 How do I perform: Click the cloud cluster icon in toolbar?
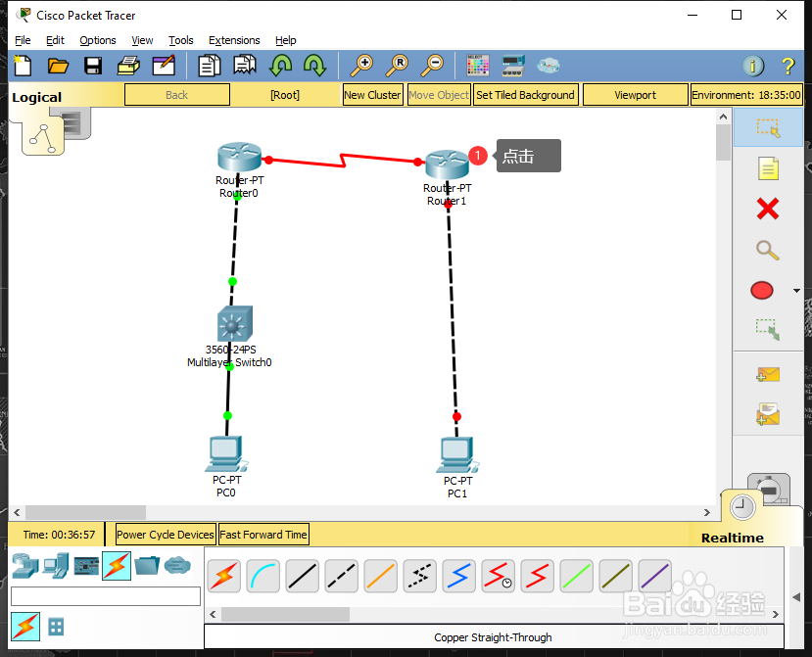548,66
